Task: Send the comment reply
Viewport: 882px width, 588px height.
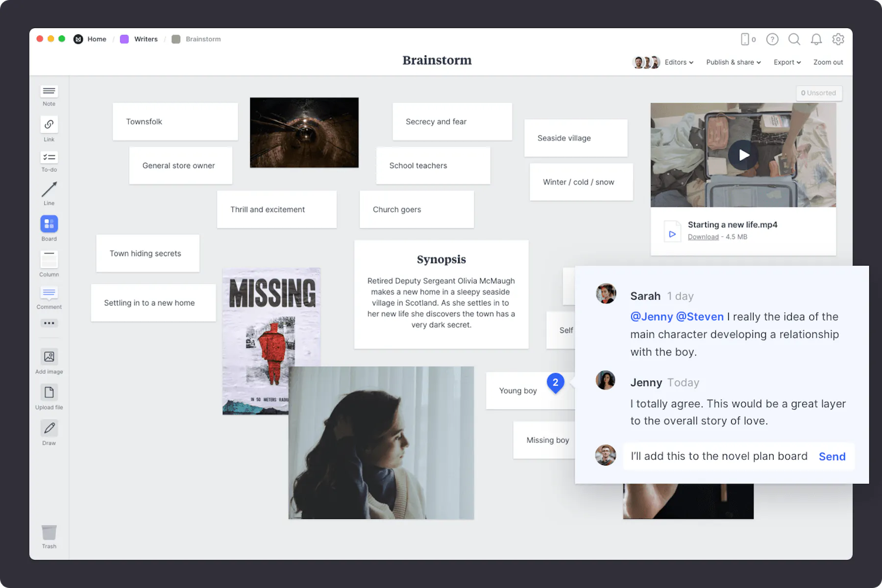Action: point(832,456)
